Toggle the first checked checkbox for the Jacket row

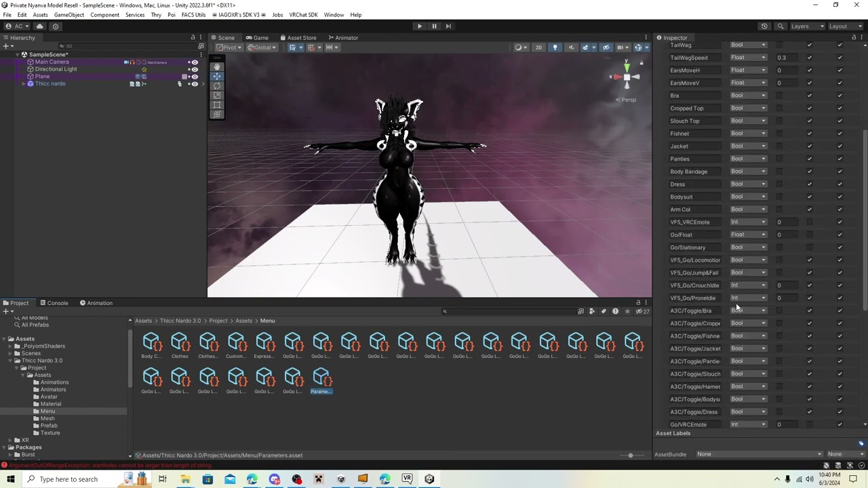coord(809,146)
